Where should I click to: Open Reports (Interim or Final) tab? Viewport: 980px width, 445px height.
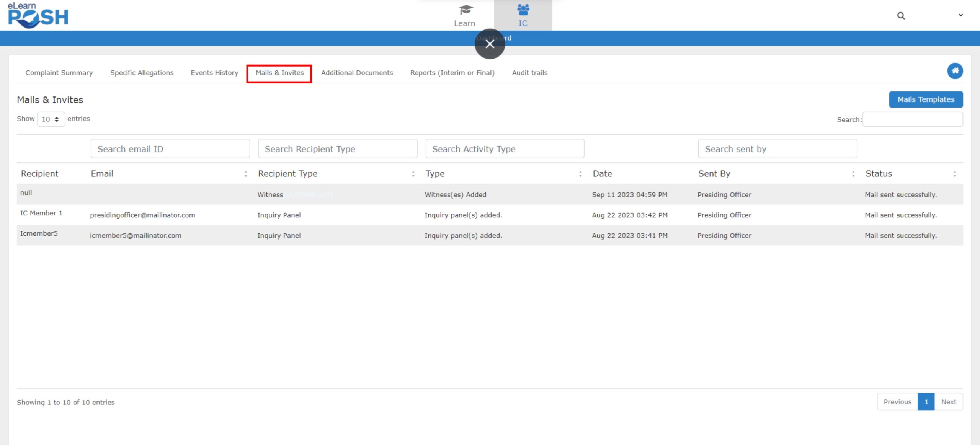[x=452, y=73]
